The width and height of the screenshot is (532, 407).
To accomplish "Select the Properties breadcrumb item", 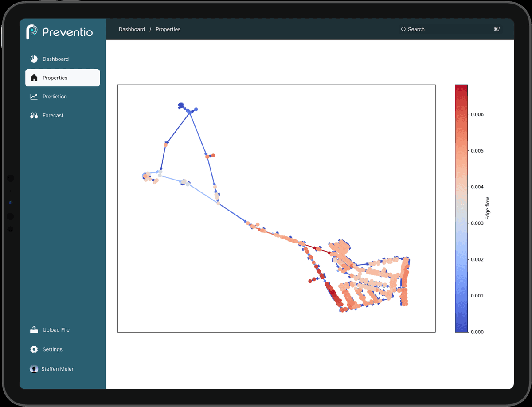I will click(168, 29).
